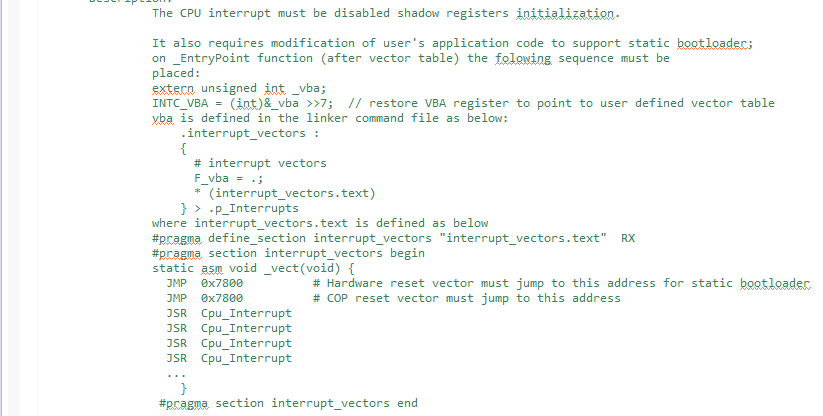Click the "_EntryPoint" function name
The height and width of the screenshot is (416, 823).
[x=209, y=58]
